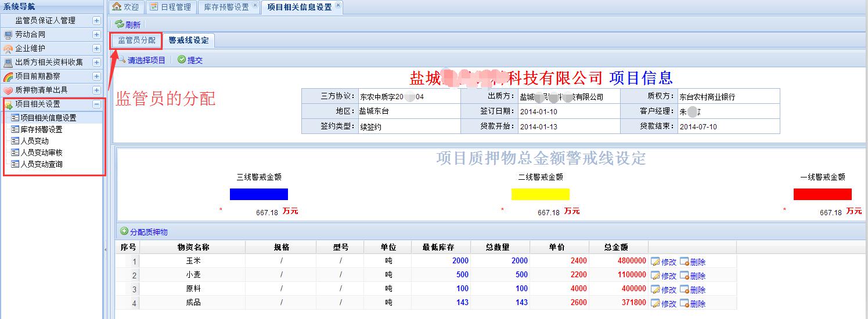Click the 总金额 column header
This screenshot has width=868, height=319.
pos(616,247)
